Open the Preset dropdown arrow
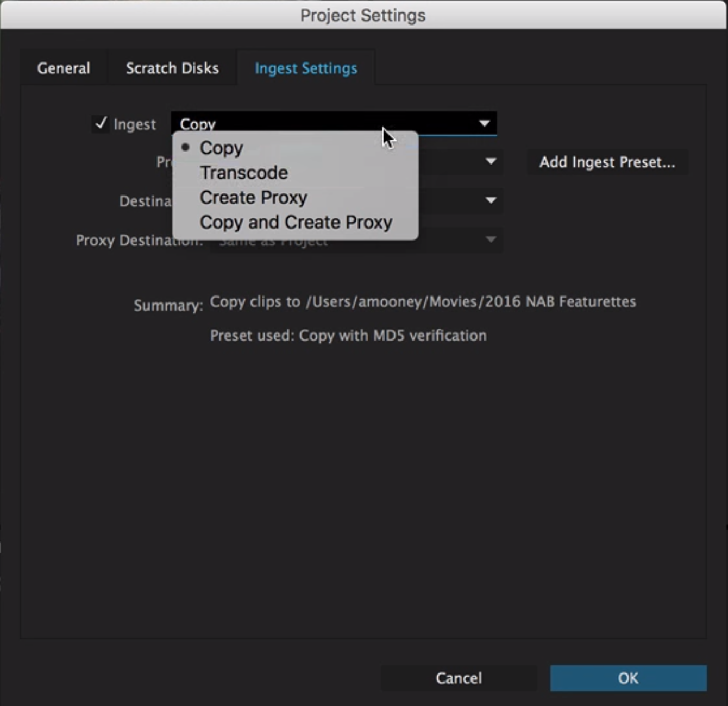Viewport: 728px width, 706px height. pos(491,161)
